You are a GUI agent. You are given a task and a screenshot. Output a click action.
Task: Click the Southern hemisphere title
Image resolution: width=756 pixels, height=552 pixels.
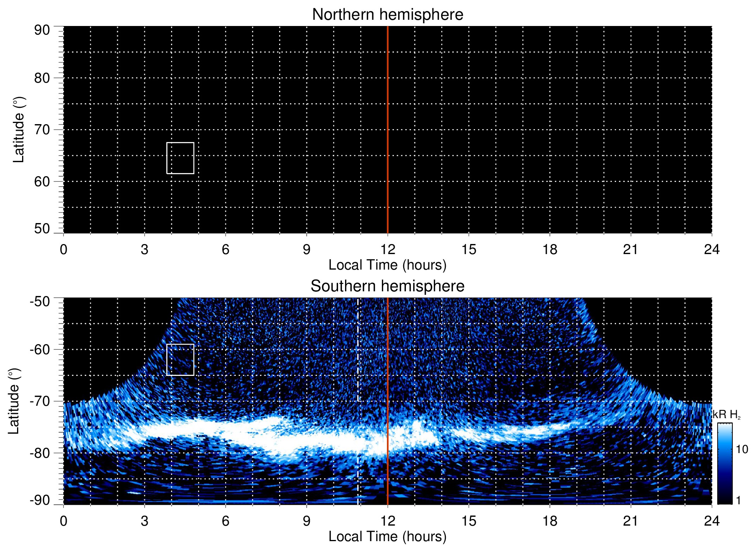coord(387,286)
